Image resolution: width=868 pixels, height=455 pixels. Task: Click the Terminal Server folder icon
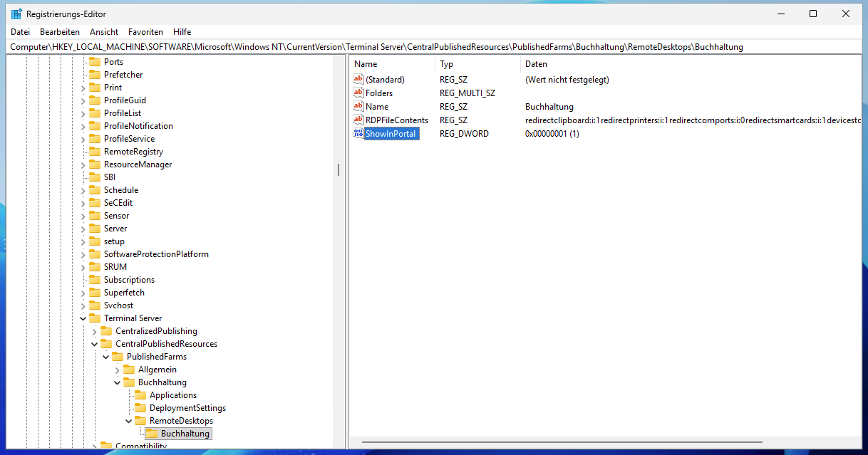(x=94, y=318)
